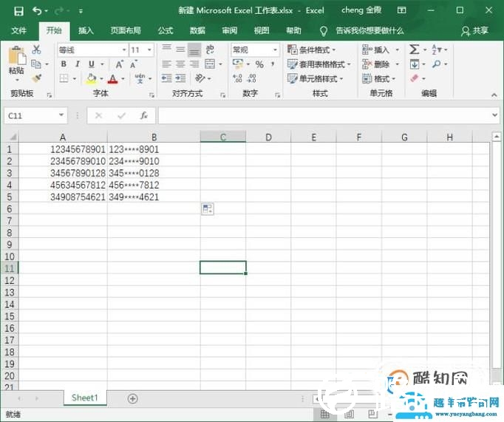Click the Auto Fill Options icon below B5
The height and width of the screenshot is (422, 504).
pyautogui.click(x=208, y=209)
